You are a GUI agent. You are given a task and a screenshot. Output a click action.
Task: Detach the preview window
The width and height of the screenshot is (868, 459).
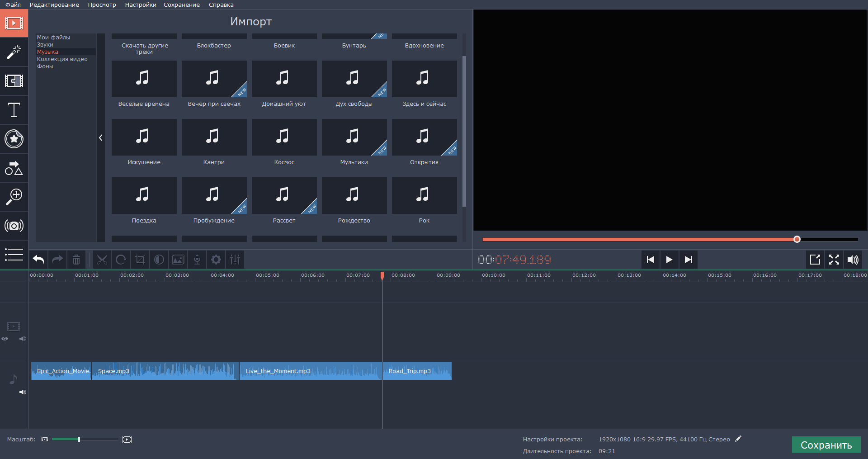(x=815, y=260)
